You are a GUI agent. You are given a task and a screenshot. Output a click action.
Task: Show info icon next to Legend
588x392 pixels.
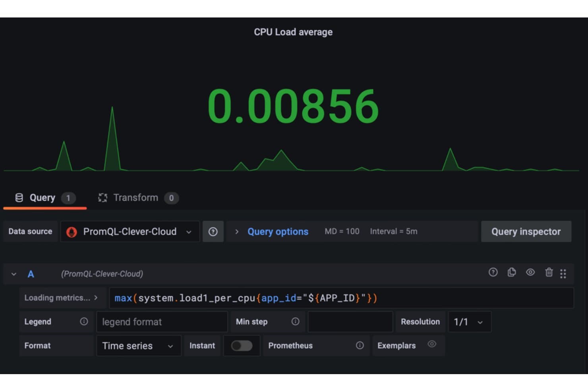click(84, 321)
